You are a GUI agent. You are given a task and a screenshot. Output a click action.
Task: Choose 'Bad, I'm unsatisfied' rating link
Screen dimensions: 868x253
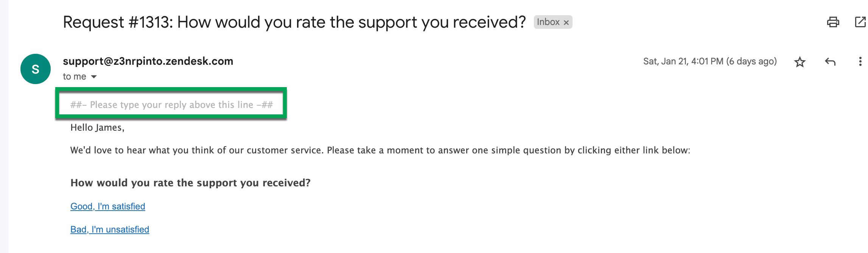click(x=110, y=230)
